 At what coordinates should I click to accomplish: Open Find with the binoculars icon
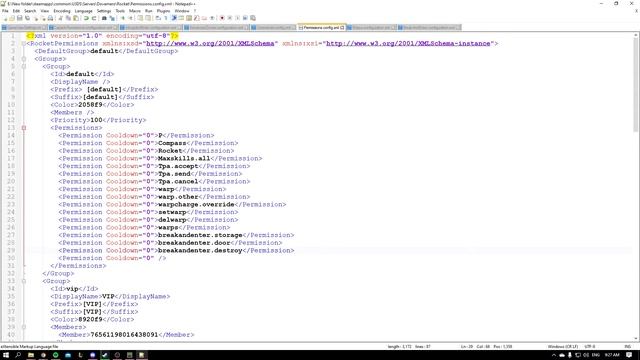[104, 18]
